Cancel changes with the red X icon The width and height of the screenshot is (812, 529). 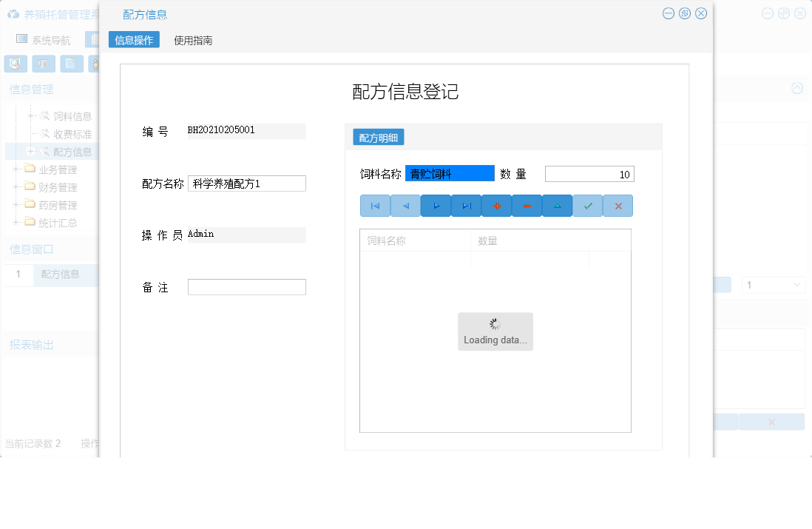tap(618, 205)
